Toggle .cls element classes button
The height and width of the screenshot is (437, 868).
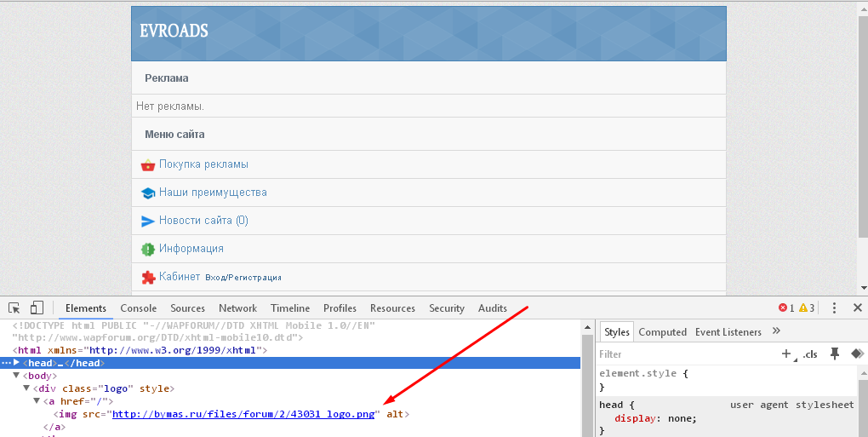810,354
